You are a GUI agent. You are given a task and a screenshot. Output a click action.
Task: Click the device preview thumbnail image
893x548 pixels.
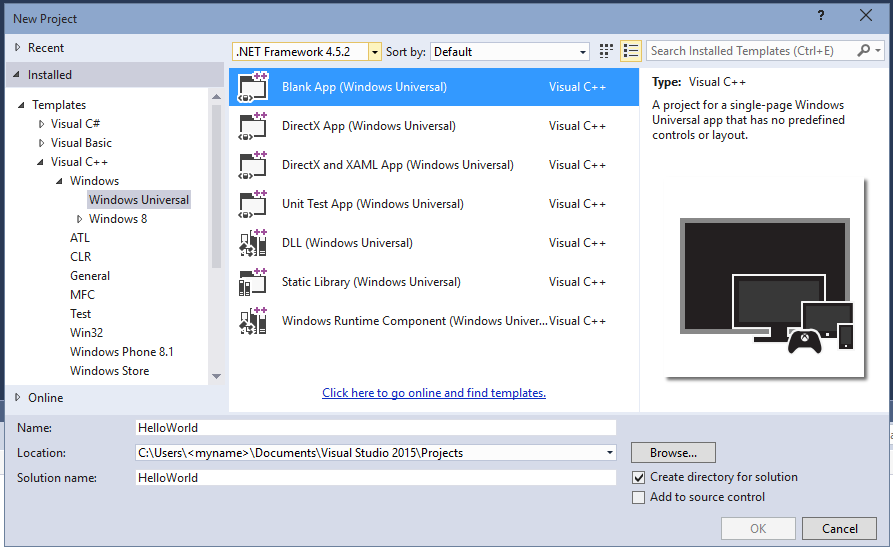pos(765,278)
